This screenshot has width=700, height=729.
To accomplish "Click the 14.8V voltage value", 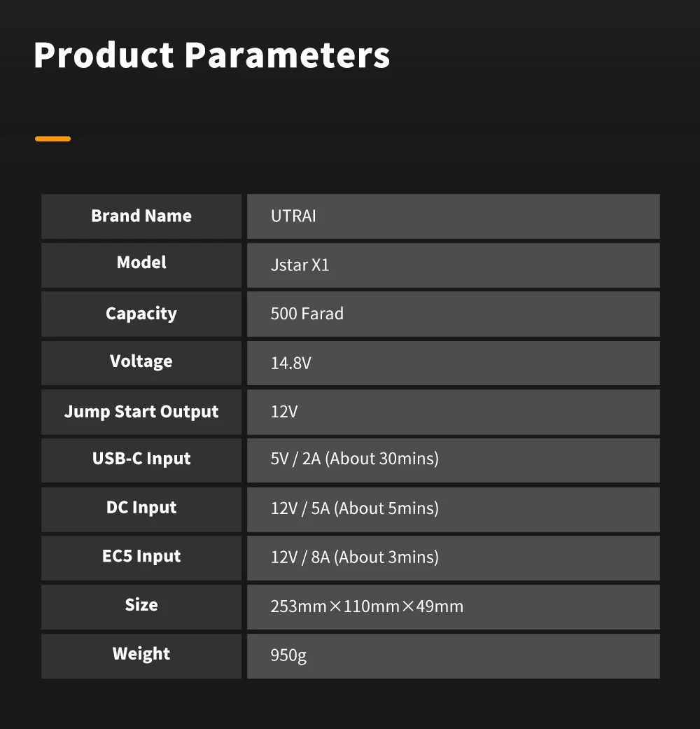I will [x=290, y=363].
